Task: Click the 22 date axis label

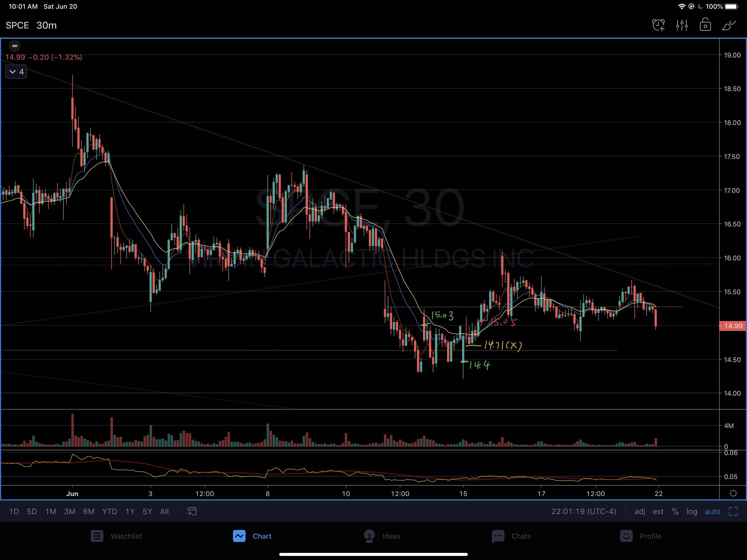Action: click(658, 494)
